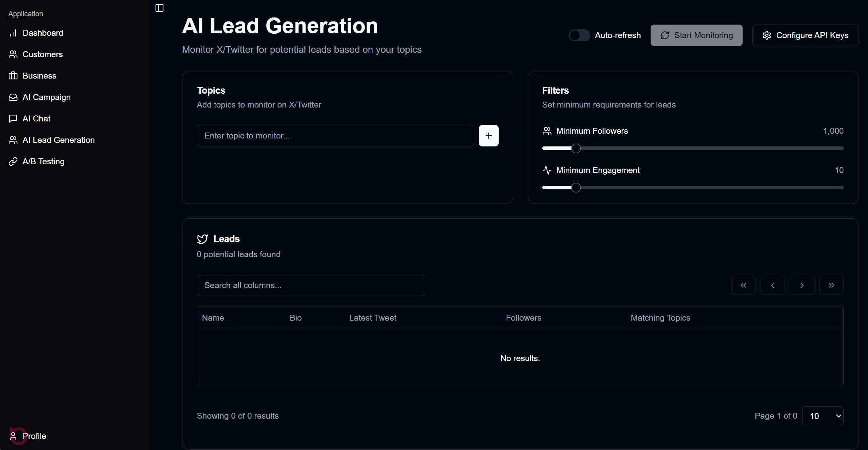Click the Customers people icon

tap(13, 54)
